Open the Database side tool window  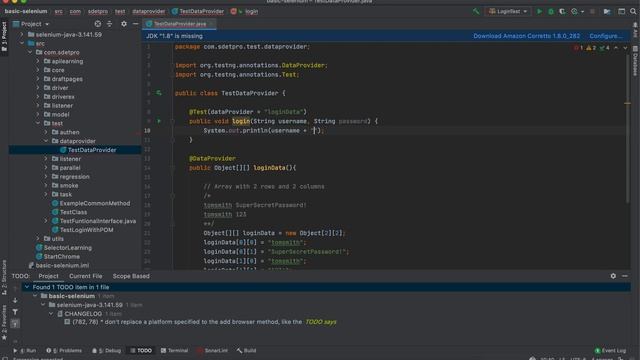636,60
